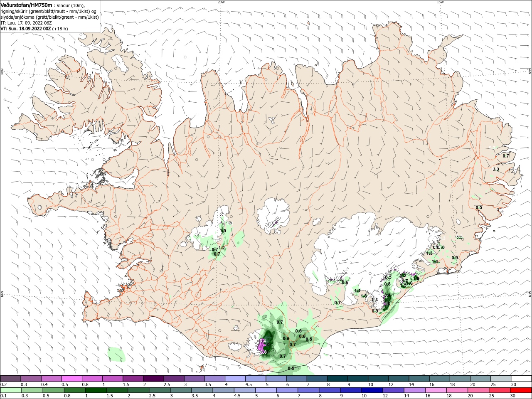Pick the snow scale swatch between 1.5 and 2

(x=133, y=378)
